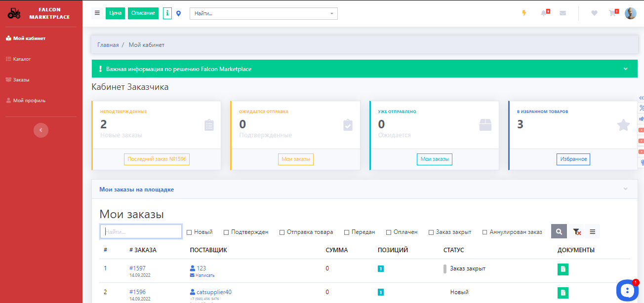Collapse the Мои заказы на площадке panel
The width and height of the screenshot is (644, 303).
click(626, 189)
